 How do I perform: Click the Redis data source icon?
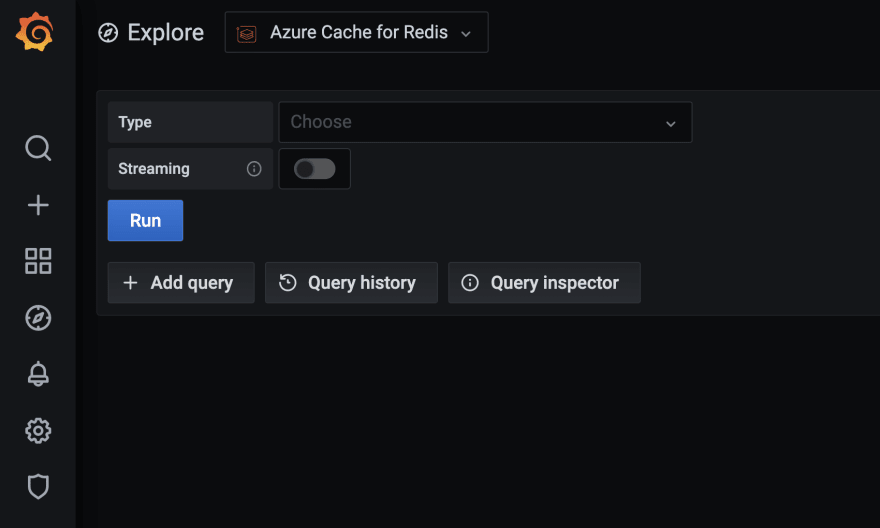click(x=246, y=34)
